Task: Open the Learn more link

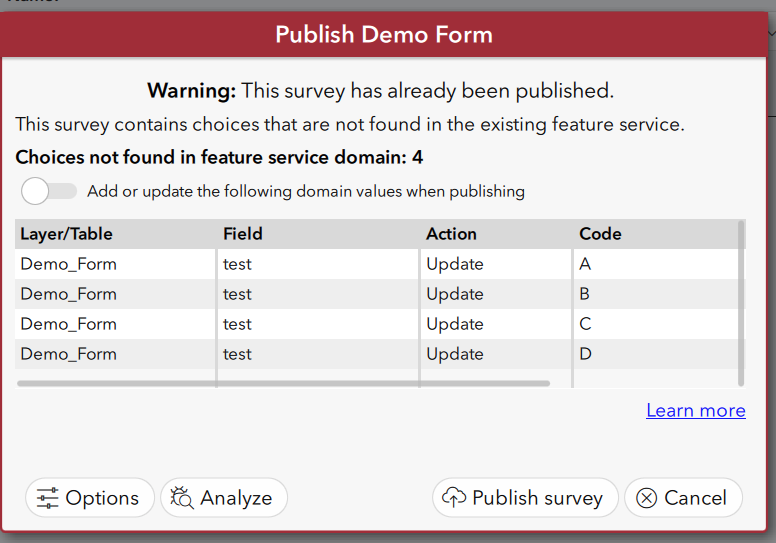Action: click(695, 410)
